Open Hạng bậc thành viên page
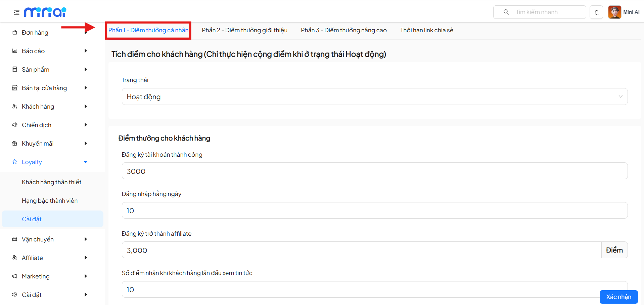Image resolution: width=644 pixels, height=305 pixels. point(50,201)
